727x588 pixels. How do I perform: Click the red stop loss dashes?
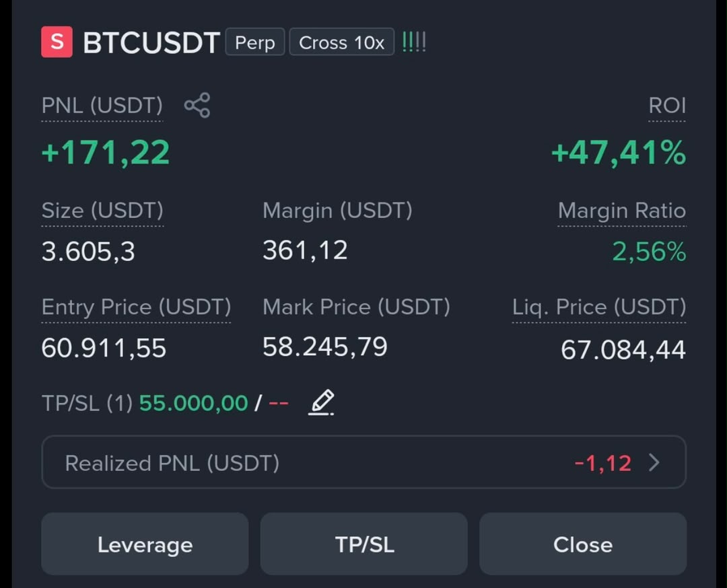click(x=278, y=403)
